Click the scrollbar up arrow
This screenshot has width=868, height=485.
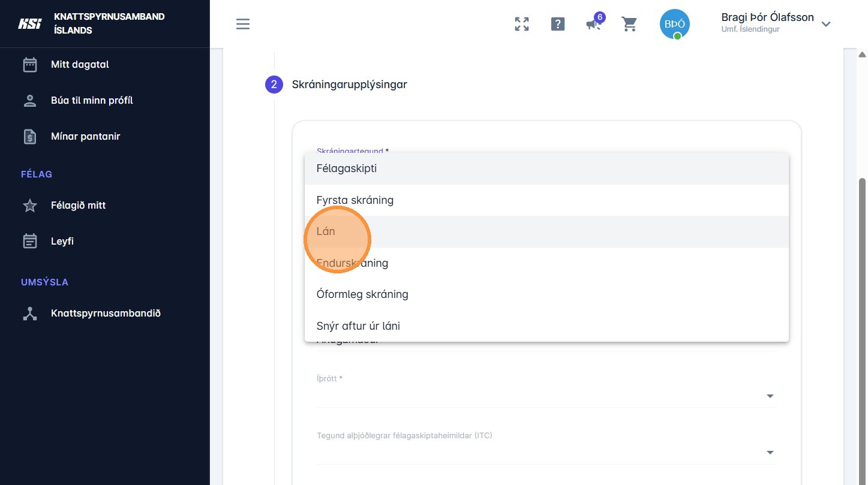pos(863,55)
